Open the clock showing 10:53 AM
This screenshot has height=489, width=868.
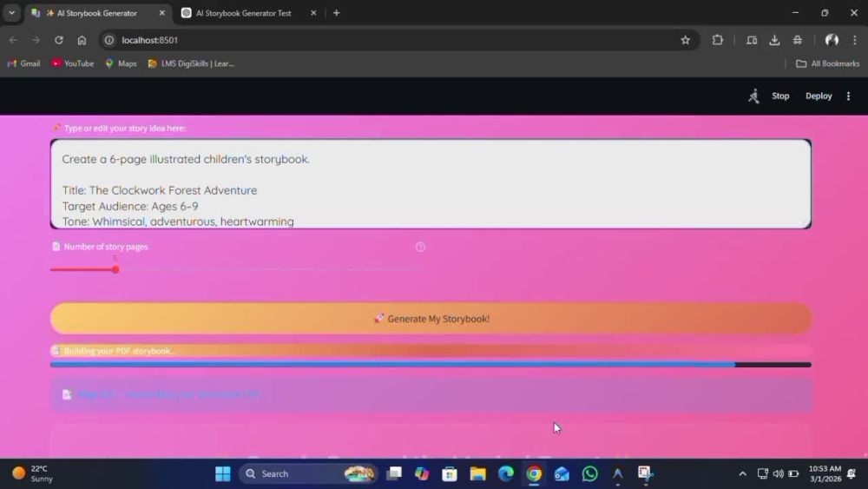point(825,473)
